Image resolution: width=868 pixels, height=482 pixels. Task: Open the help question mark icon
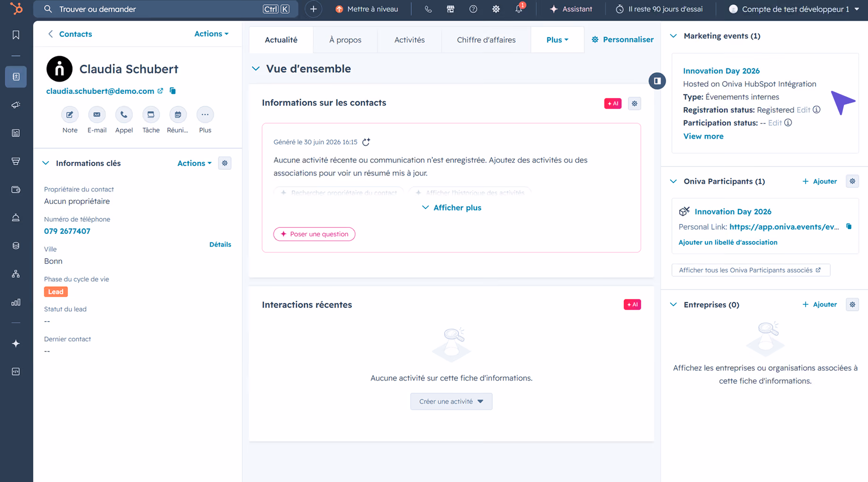point(473,9)
